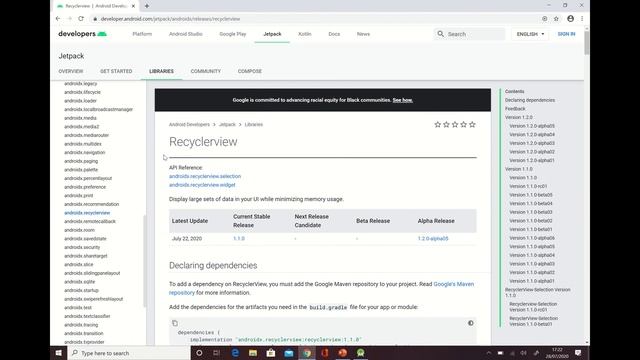Copy the dependencies code snippet
Viewport: 640px width, 360px height.
(175, 323)
